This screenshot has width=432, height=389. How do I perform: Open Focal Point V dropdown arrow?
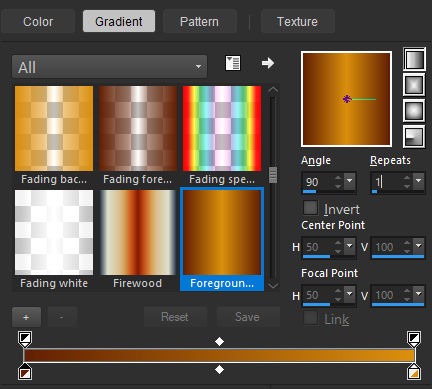tap(419, 294)
